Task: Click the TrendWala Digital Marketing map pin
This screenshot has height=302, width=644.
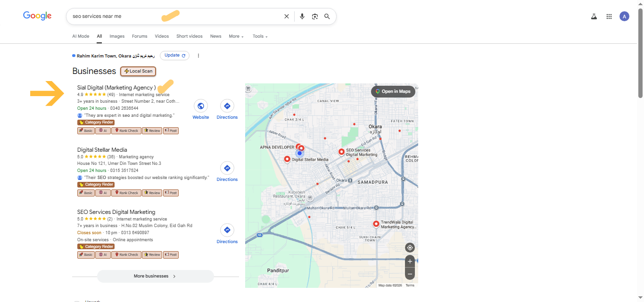Action: pos(376,224)
